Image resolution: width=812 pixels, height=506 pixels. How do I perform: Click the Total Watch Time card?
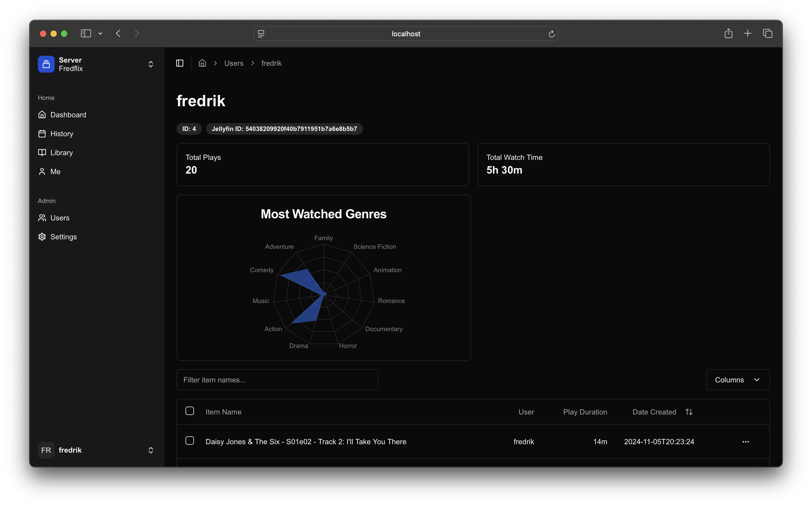(624, 165)
